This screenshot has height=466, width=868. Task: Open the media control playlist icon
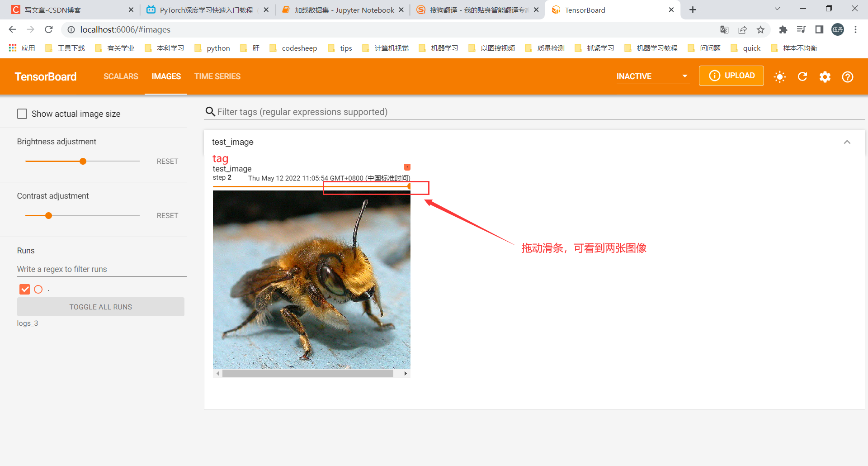(x=801, y=29)
